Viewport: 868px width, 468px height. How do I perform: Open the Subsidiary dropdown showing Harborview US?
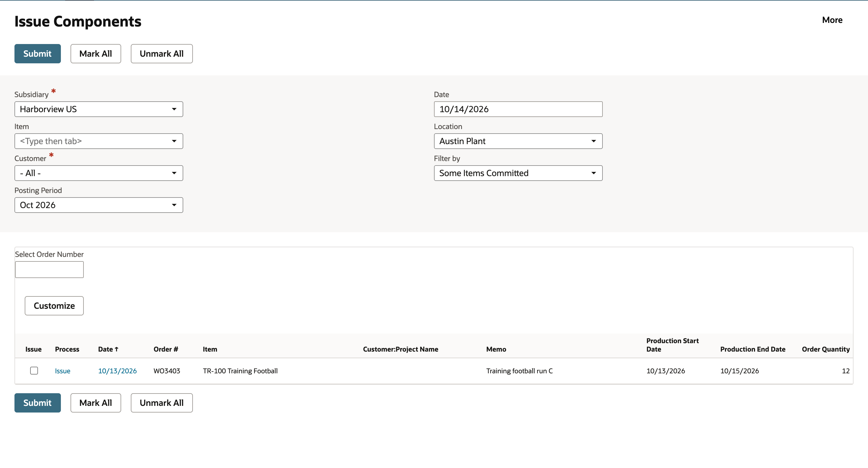pos(99,109)
